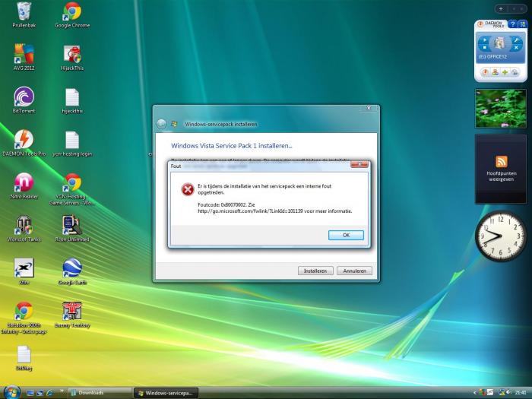Click the volume speaker tray icon
This screenshot has width=532, height=399.
[508, 393]
